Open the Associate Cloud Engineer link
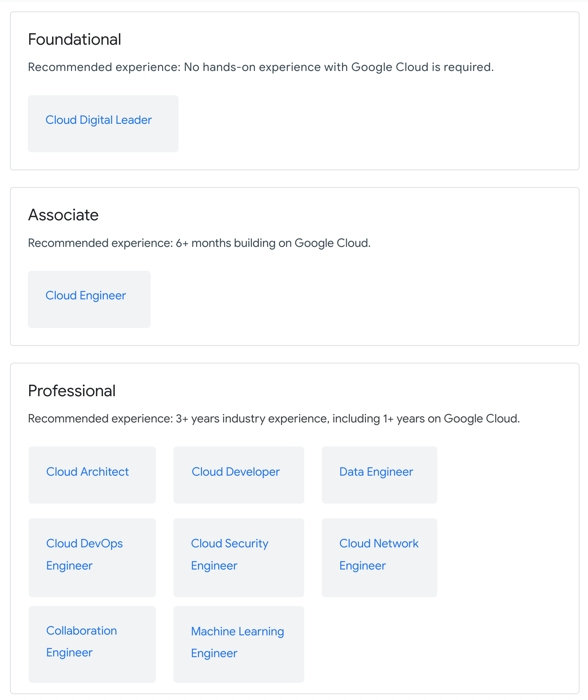This screenshot has width=588, height=700. coord(86,296)
